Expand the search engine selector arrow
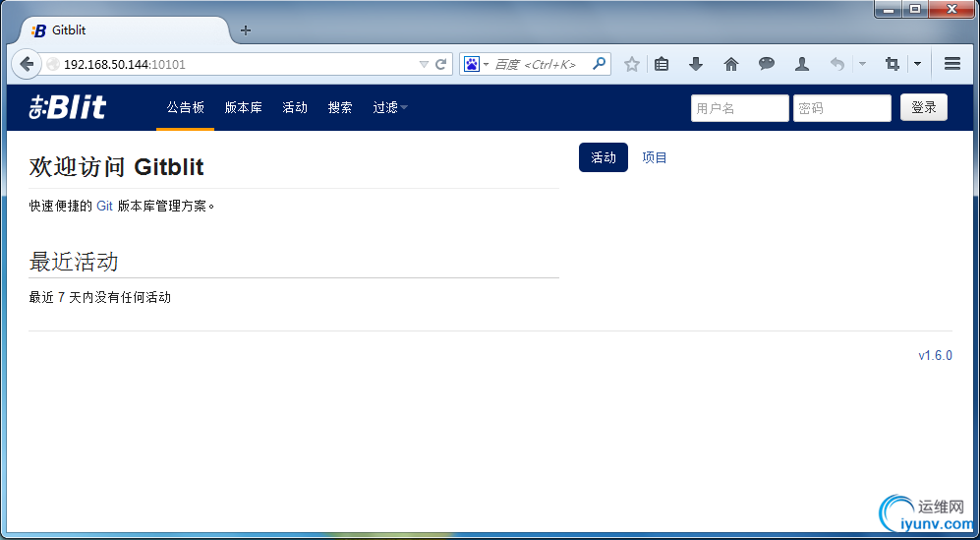The width and height of the screenshot is (980, 540). point(487,65)
